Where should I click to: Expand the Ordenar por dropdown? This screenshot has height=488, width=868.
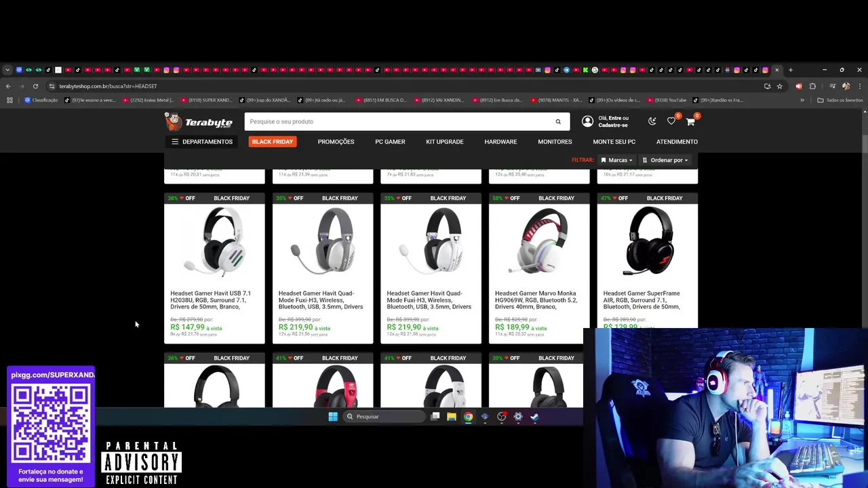[665, 160]
